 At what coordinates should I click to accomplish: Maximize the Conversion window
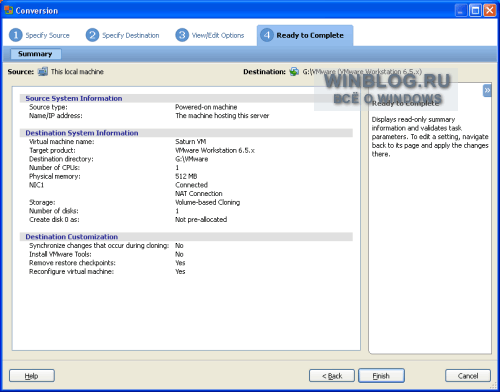pyautogui.click(x=475, y=10)
